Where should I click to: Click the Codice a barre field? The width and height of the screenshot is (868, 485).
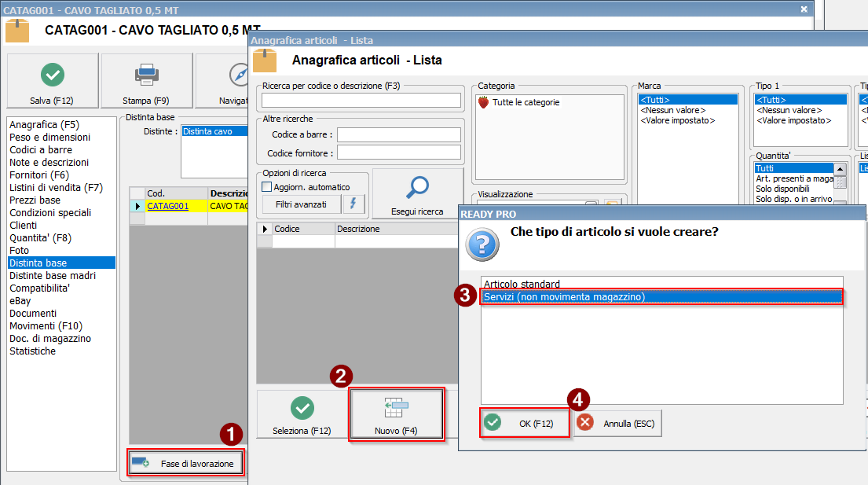[x=398, y=134]
